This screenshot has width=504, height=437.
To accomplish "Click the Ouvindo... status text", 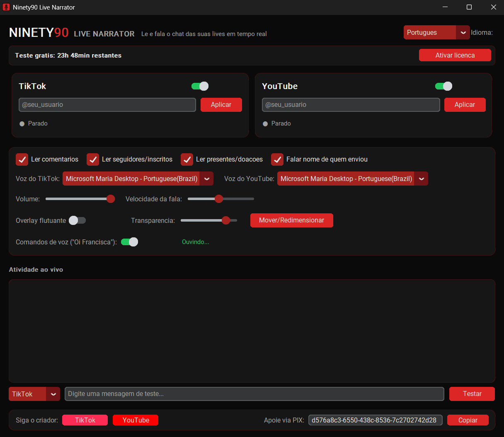I will 196,242.
